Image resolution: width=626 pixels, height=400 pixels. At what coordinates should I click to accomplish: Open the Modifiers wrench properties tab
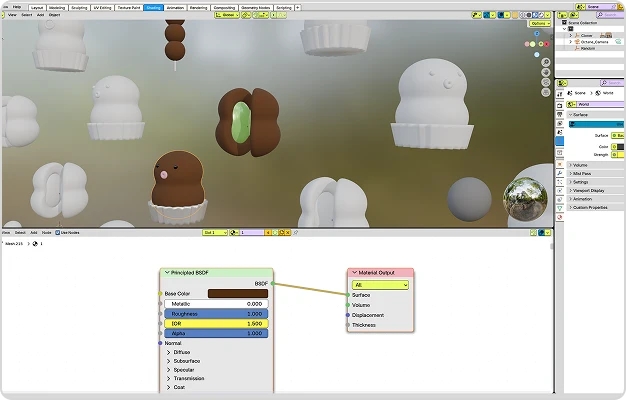pyautogui.click(x=560, y=173)
